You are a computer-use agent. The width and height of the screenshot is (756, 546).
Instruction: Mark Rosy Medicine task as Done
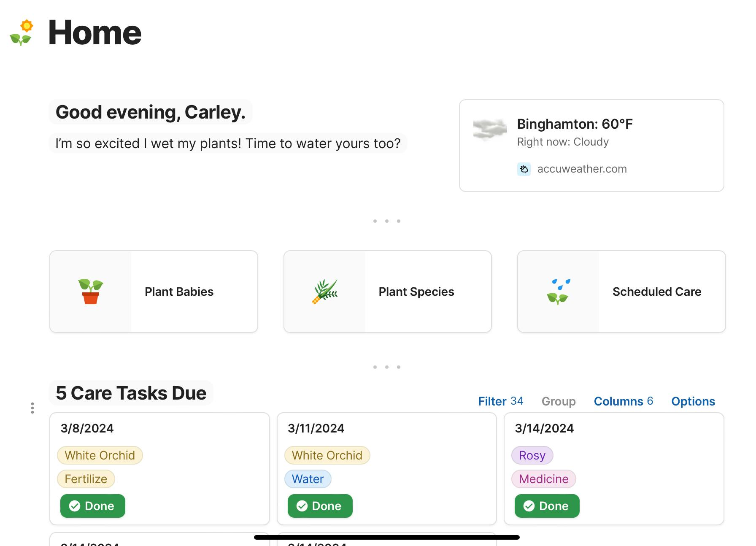click(x=547, y=506)
